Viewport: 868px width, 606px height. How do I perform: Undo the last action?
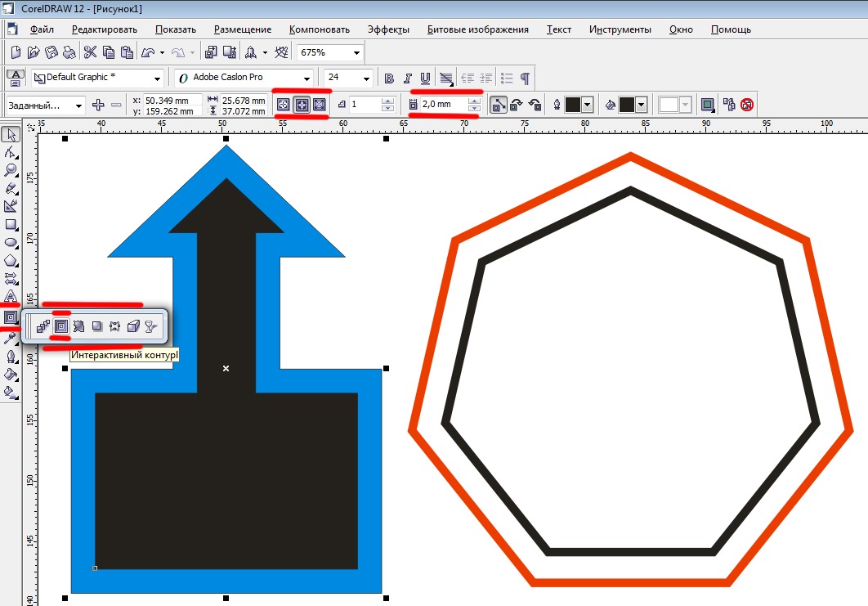(x=147, y=52)
